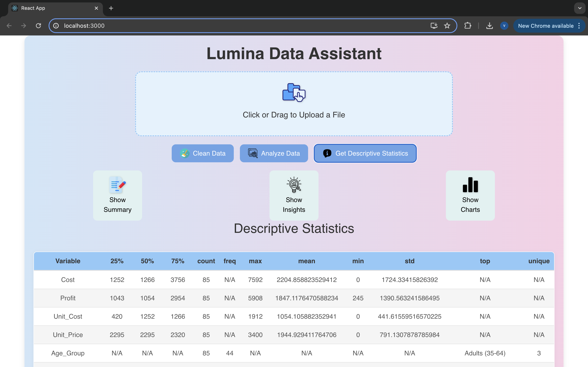The height and width of the screenshot is (367, 588).
Task: Click the Variable column header
Action: pos(68,261)
